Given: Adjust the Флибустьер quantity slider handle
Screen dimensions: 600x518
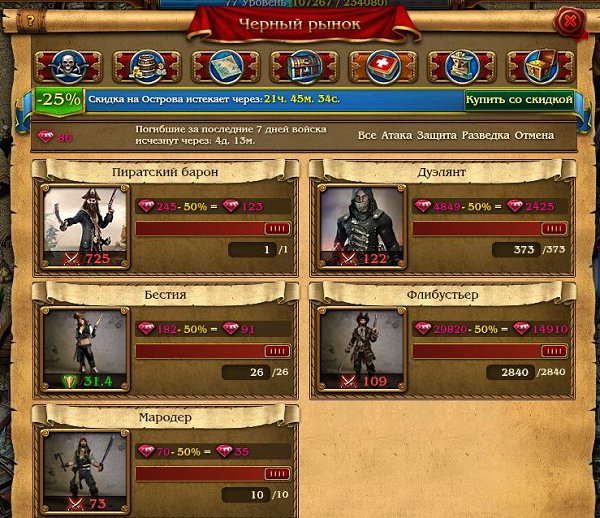Looking at the screenshot, I should click(x=554, y=351).
